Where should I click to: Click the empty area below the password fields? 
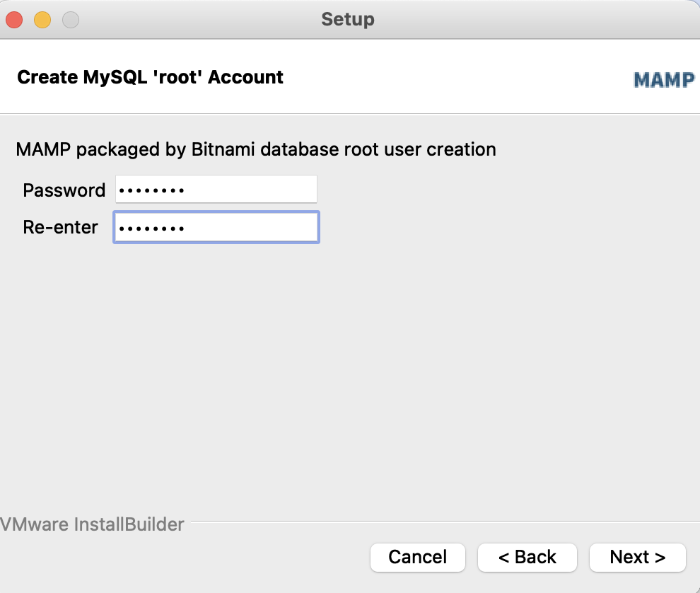click(x=350, y=354)
